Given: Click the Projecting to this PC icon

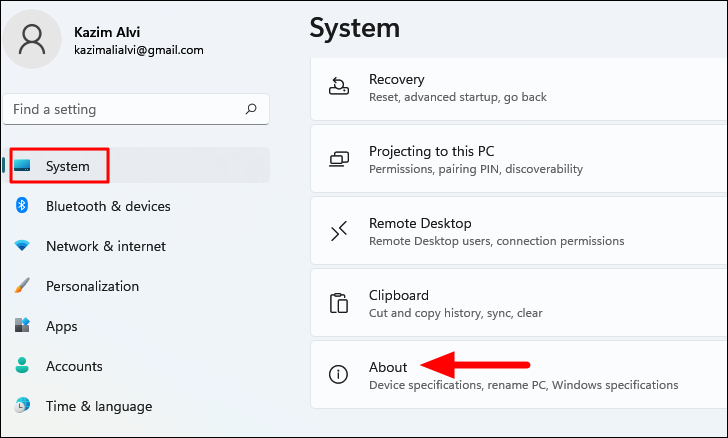Looking at the screenshot, I should pos(340,159).
